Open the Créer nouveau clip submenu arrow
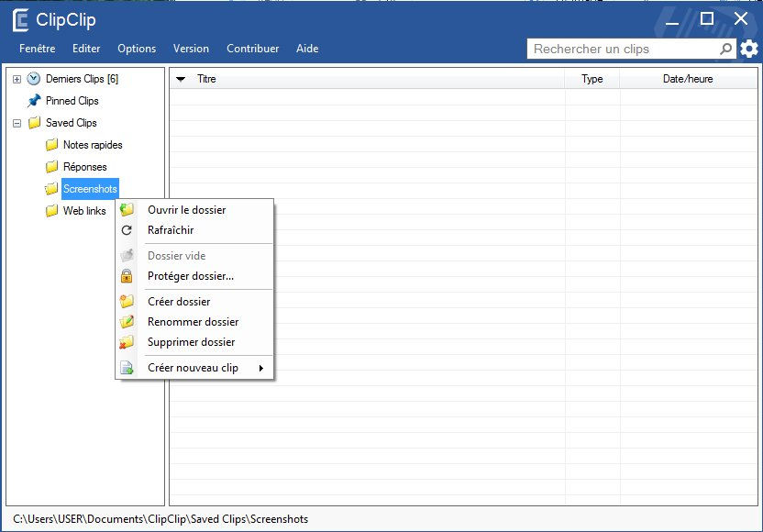 [x=261, y=368]
